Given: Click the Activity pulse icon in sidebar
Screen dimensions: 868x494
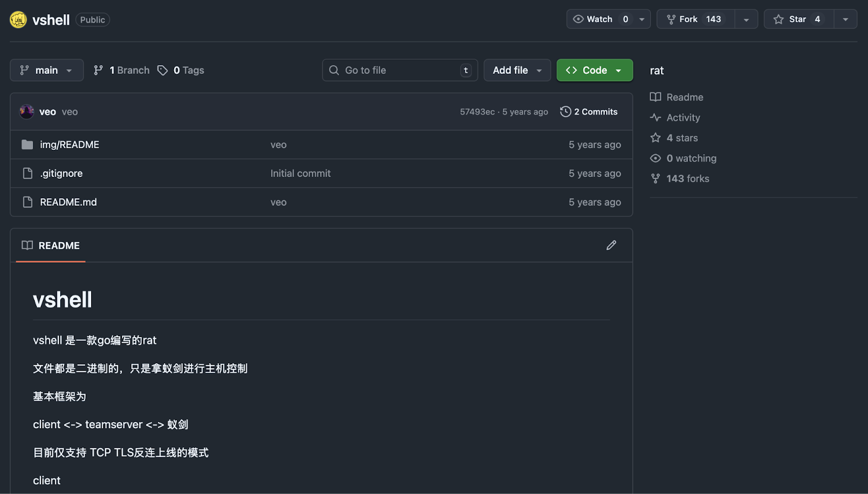Looking at the screenshot, I should (x=655, y=118).
